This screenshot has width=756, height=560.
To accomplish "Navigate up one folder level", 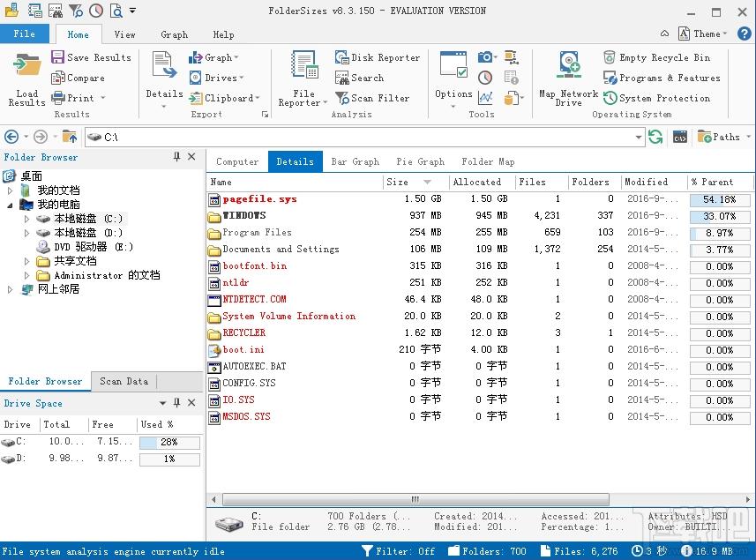I will pyautogui.click(x=69, y=137).
